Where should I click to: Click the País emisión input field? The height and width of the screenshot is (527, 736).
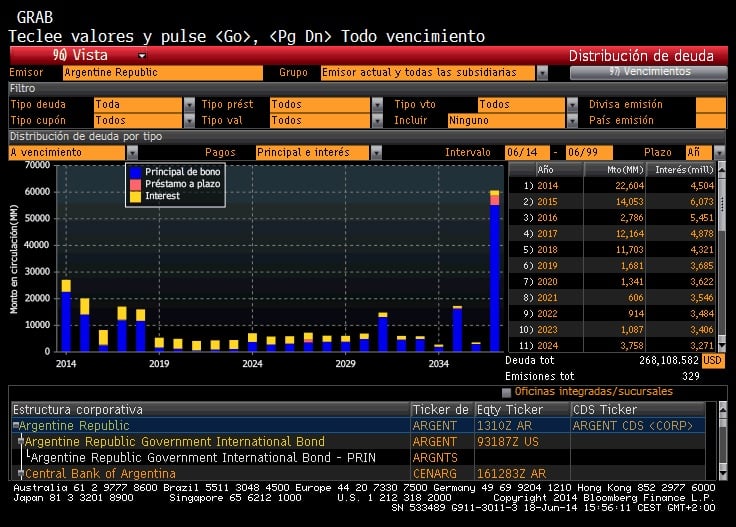711,121
